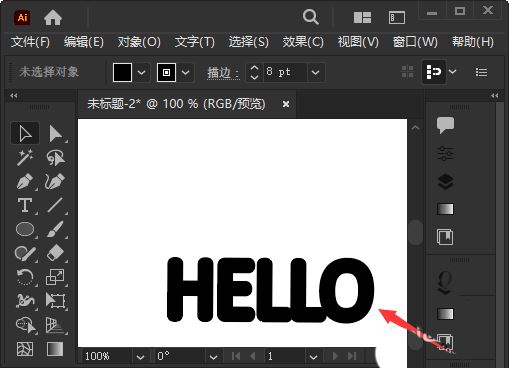Open the 帮助(H) menu
Image resolution: width=509 pixels, height=368 pixels.
(x=473, y=42)
